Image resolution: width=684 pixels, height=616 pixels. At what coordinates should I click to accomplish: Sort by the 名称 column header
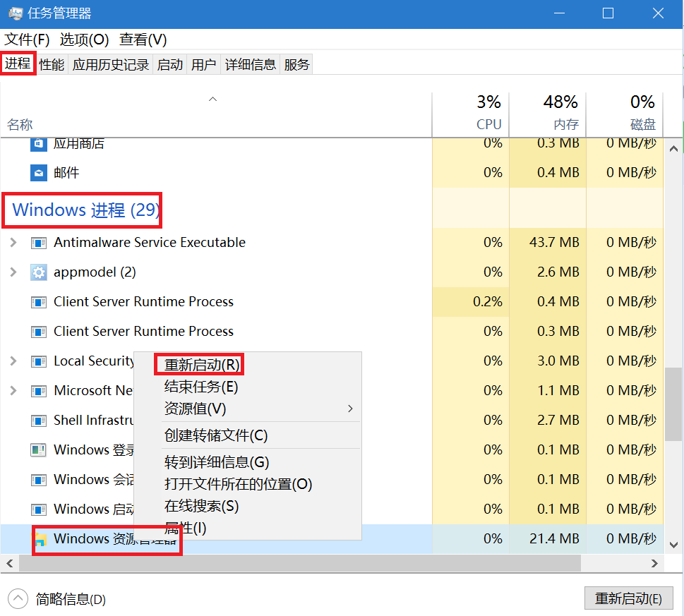tap(20, 125)
